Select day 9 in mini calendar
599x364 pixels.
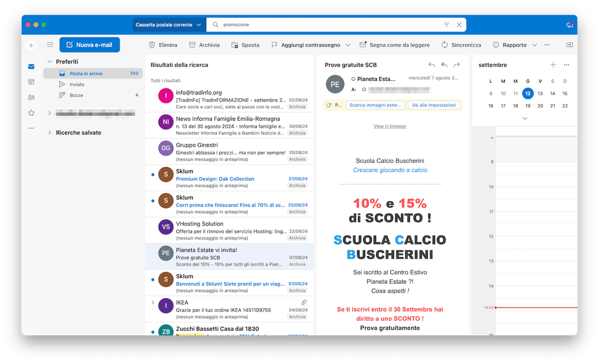tap(491, 94)
